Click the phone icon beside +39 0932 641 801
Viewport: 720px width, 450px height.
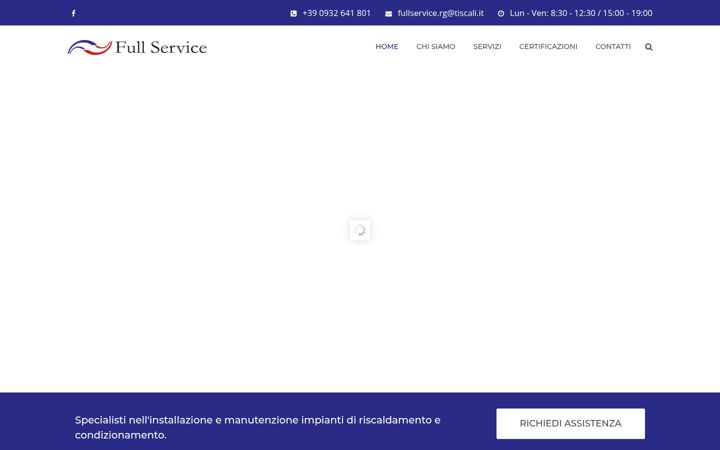click(293, 13)
